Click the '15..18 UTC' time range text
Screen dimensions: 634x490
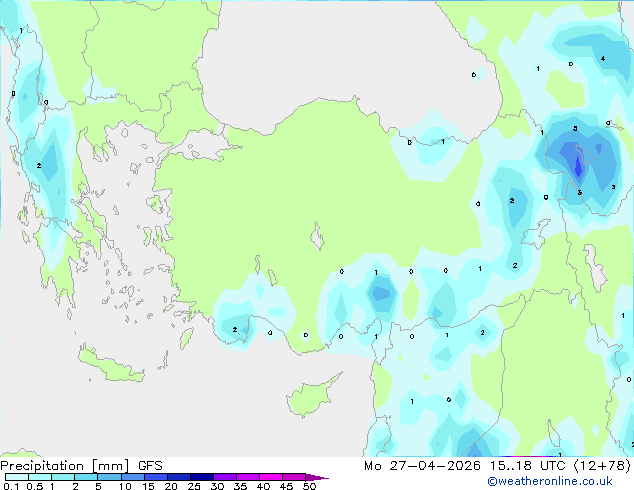pos(527,466)
